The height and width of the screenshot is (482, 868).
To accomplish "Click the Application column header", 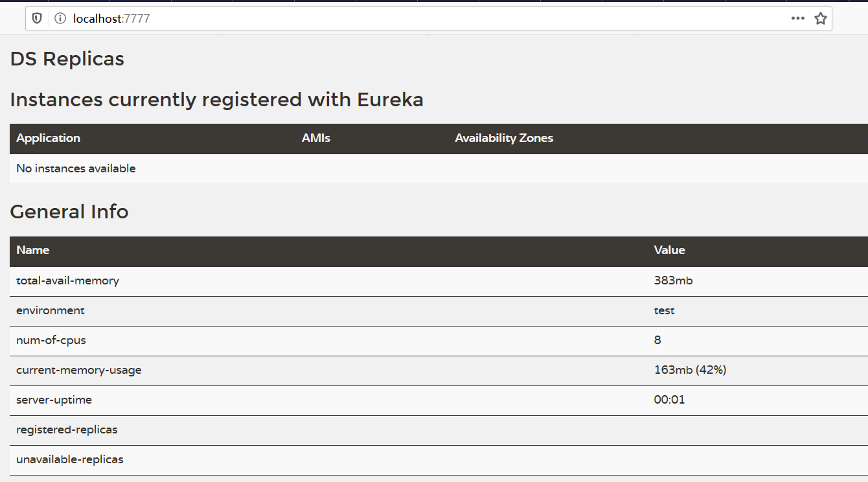I will point(49,138).
